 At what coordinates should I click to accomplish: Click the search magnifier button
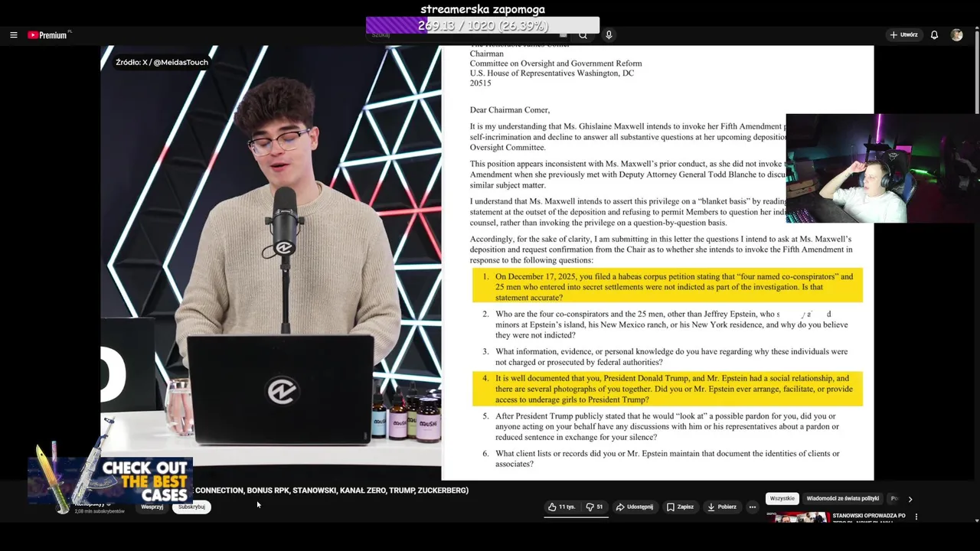coord(583,35)
